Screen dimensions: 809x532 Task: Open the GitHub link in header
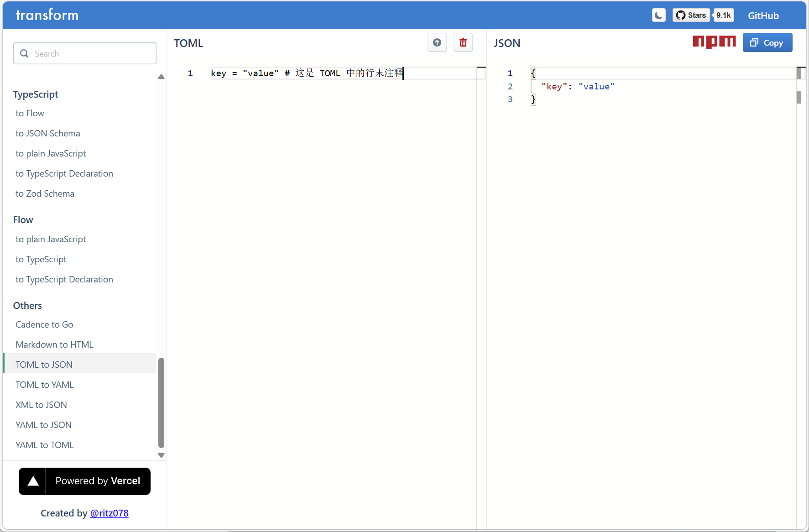(x=763, y=16)
